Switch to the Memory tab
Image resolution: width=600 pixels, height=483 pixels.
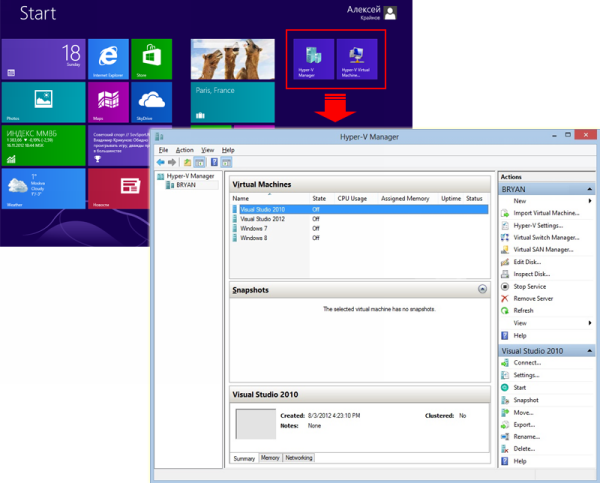[270, 458]
